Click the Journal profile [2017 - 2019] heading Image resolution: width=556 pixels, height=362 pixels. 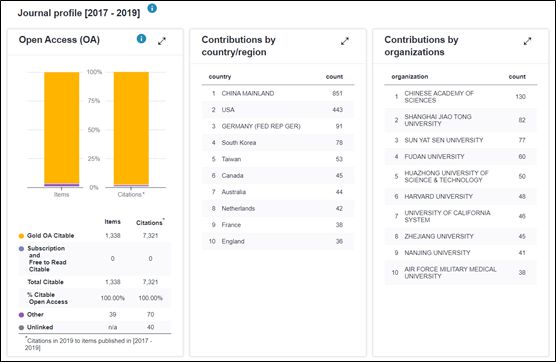[79, 13]
